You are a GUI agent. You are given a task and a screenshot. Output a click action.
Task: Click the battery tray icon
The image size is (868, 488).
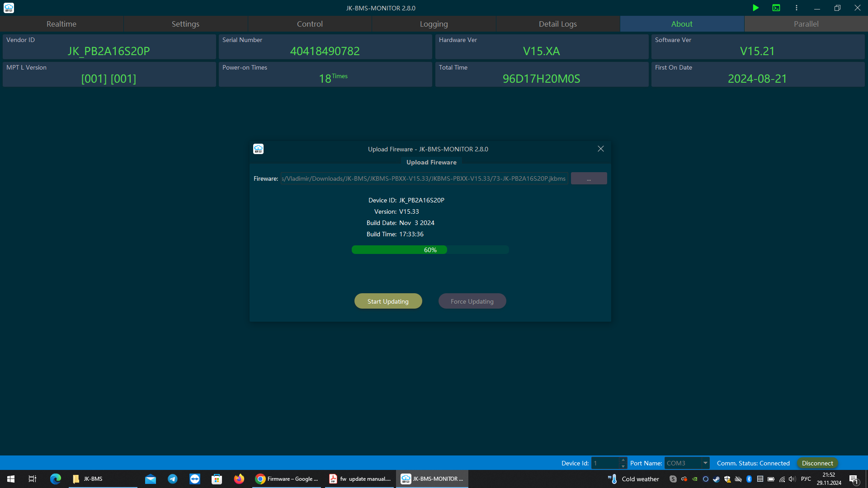pyautogui.click(x=771, y=479)
